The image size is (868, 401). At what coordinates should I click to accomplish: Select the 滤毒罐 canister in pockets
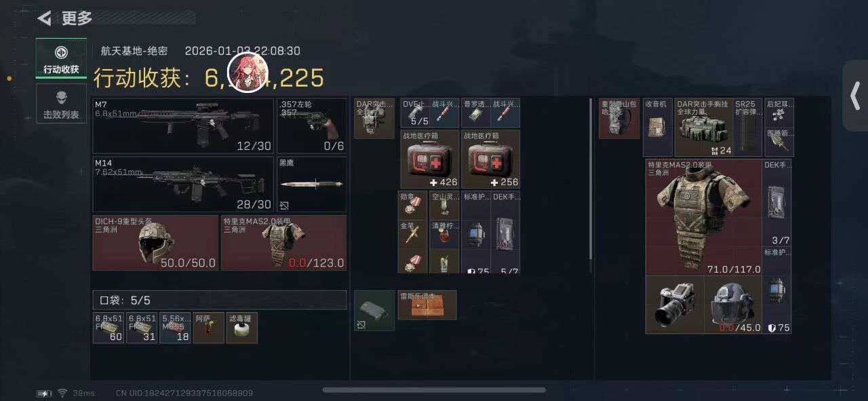click(241, 328)
